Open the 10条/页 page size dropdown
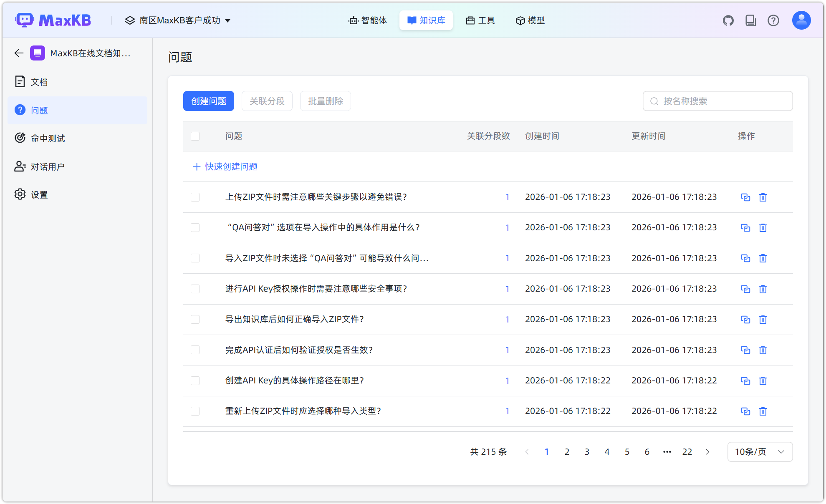This screenshot has width=826, height=504. (759, 451)
